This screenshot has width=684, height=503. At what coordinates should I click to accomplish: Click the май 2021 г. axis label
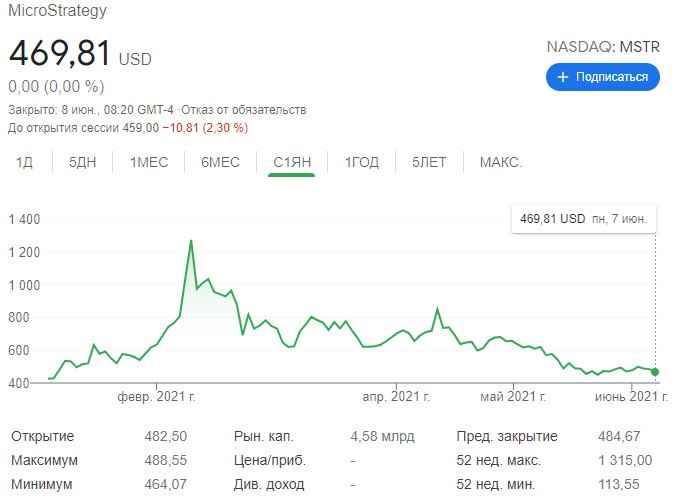click(513, 397)
